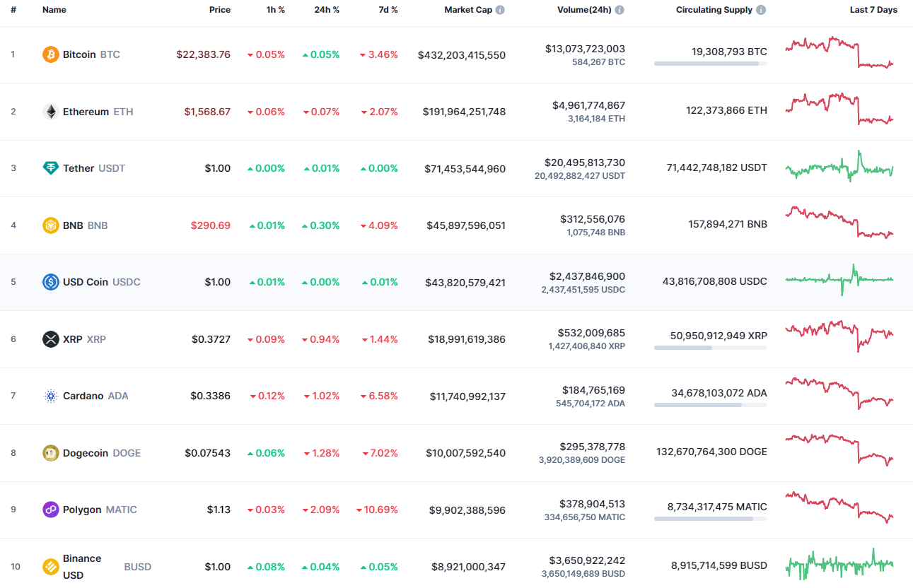Screen dimensions: 913x588
Task: Click the Dogecoin logo icon
Action: pos(49,452)
